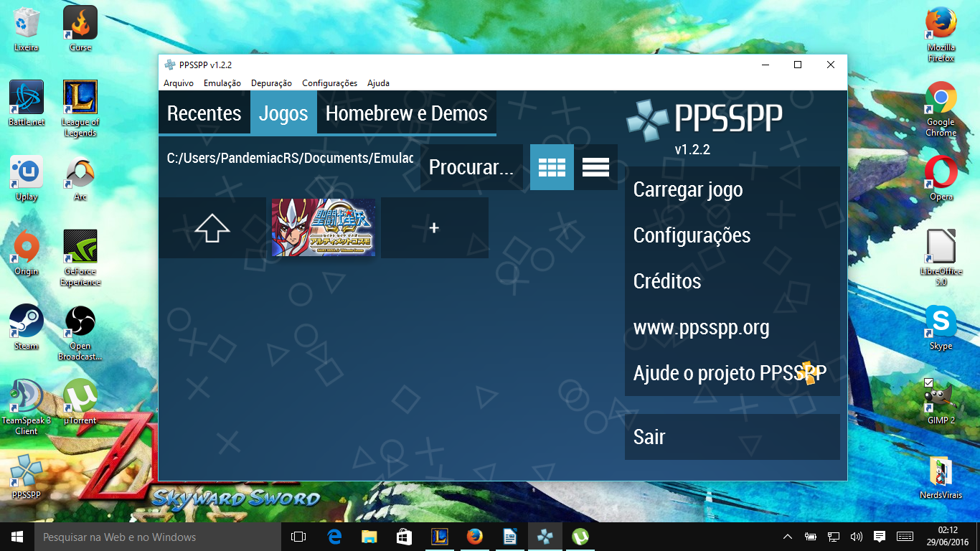
Task: Open µTorrent from the taskbar
Action: (x=580, y=537)
